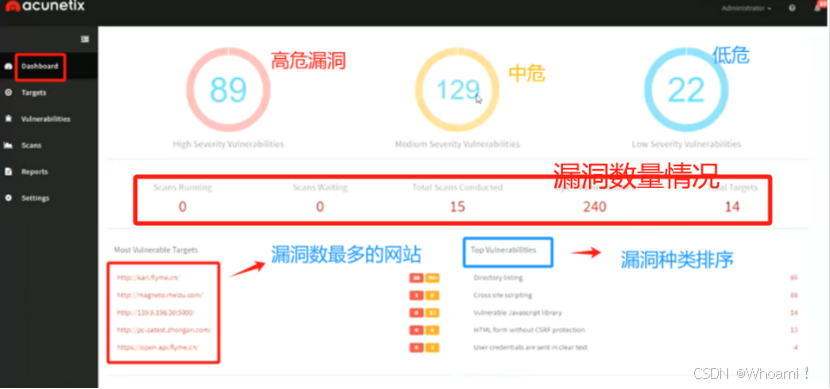
Task: Click the Scans Running value 0
Action: [183, 206]
